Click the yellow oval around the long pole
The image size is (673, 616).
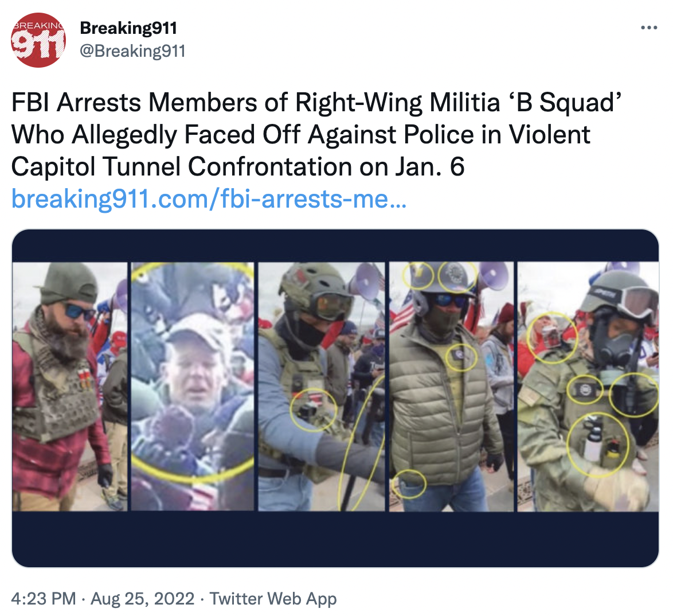(x=361, y=442)
